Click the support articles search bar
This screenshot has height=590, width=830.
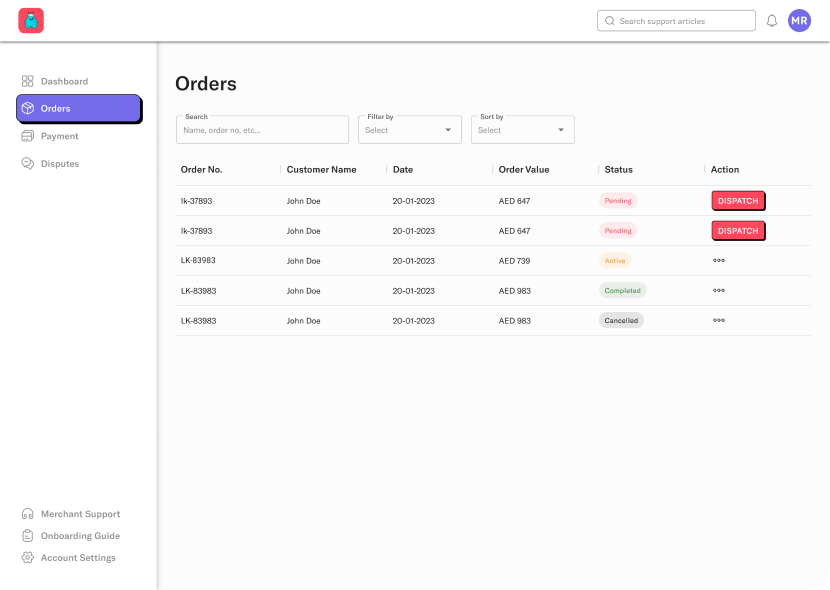(676, 20)
